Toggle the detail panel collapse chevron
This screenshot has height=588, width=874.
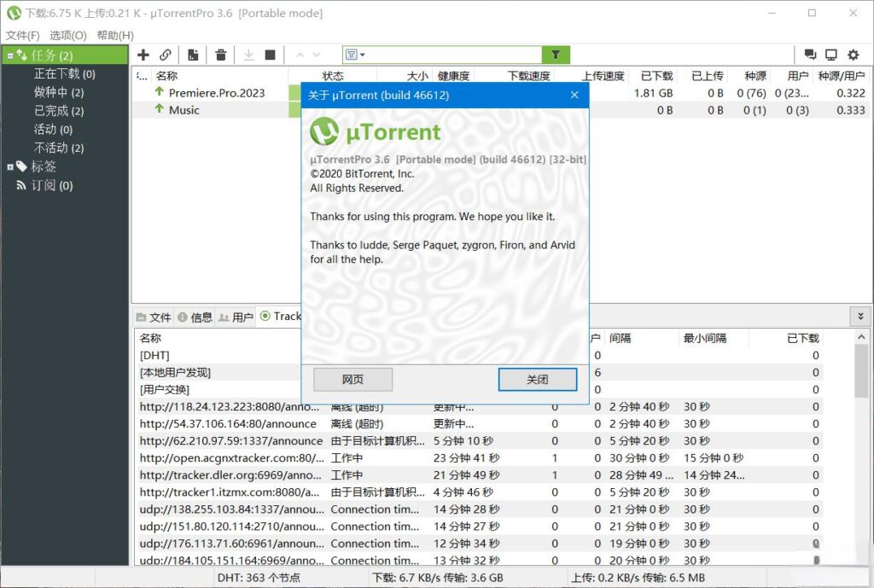[x=860, y=316]
